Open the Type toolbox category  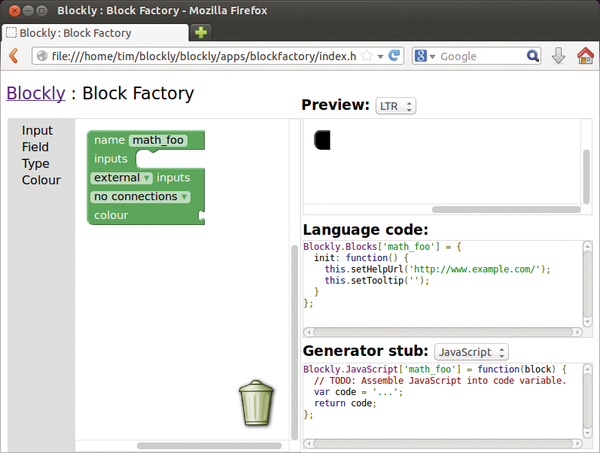(36, 164)
